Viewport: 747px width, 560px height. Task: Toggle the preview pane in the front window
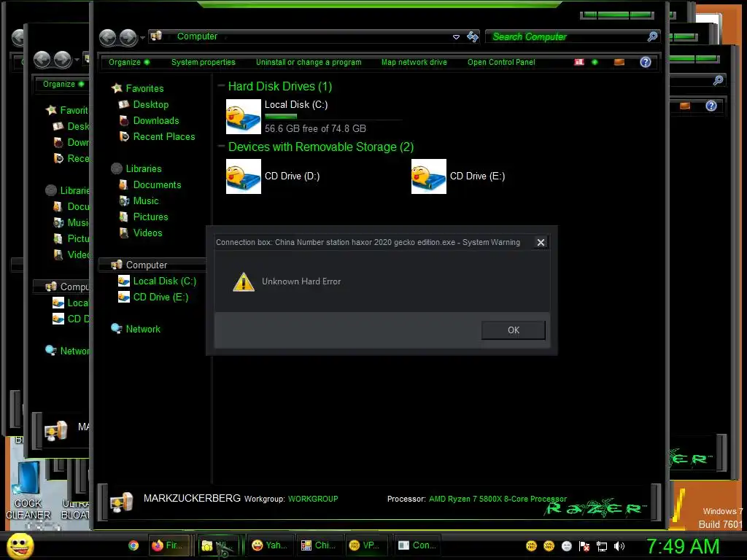pyautogui.click(x=619, y=63)
